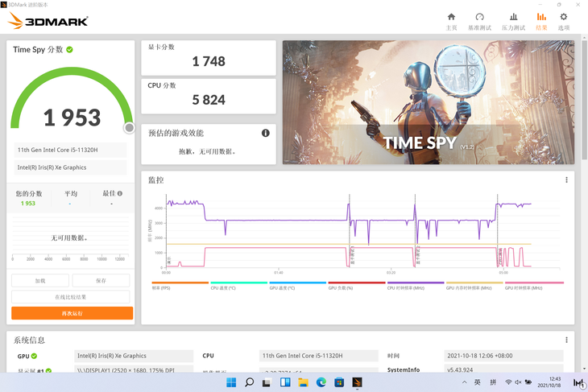The width and height of the screenshot is (588, 392).
Task: Click 11th Gen Intel Core i5-11320H under gauge
Action: 71,150
